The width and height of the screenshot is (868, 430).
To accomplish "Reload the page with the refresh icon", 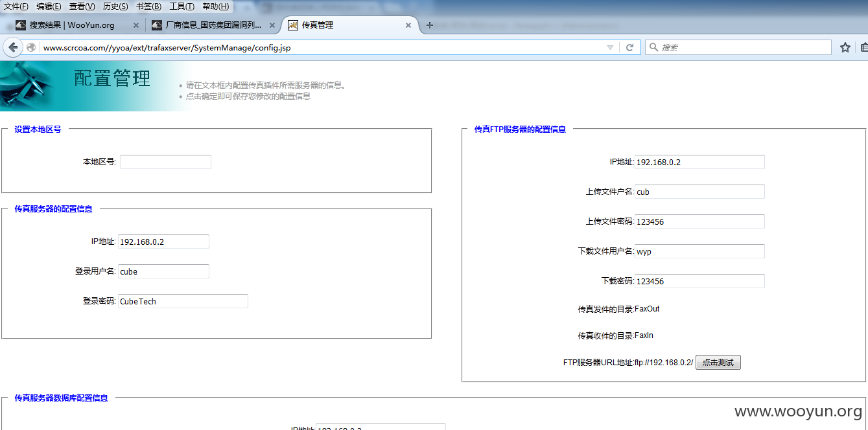I will 629,47.
